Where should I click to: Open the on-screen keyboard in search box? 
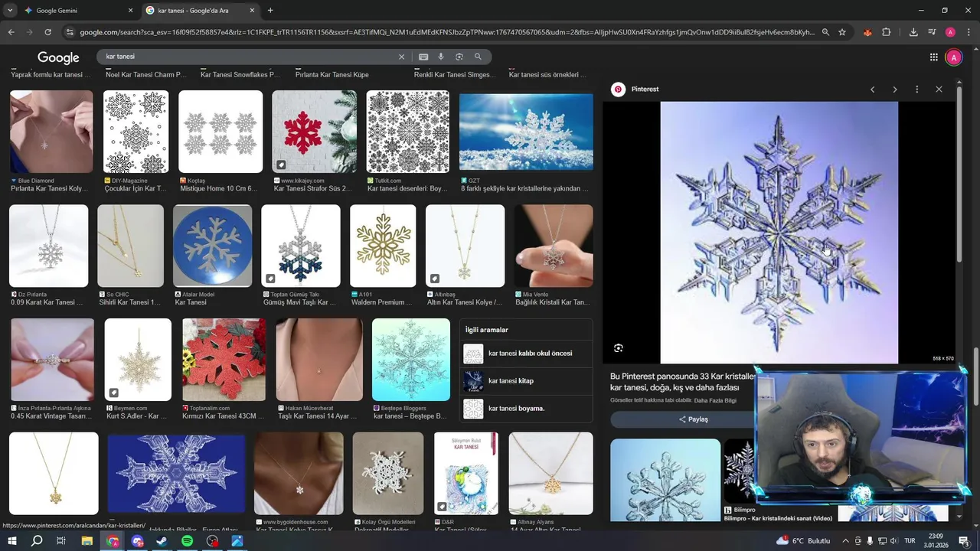point(423,57)
